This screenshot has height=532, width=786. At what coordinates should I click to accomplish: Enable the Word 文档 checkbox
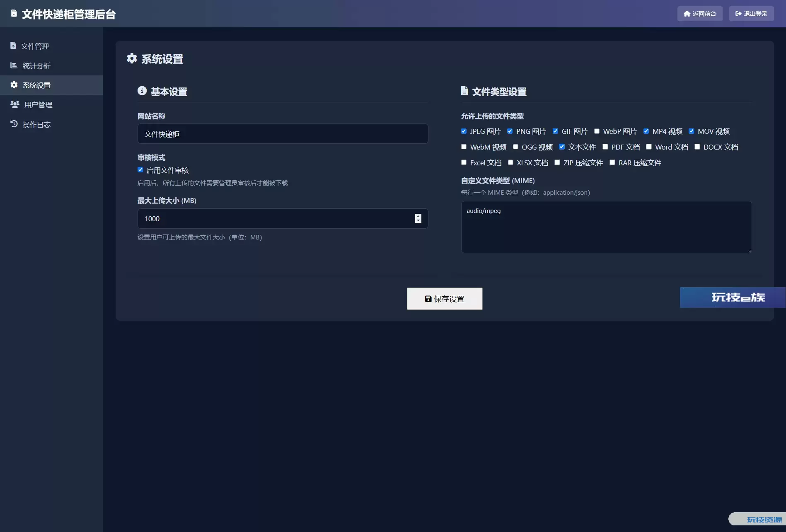(649, 147)
